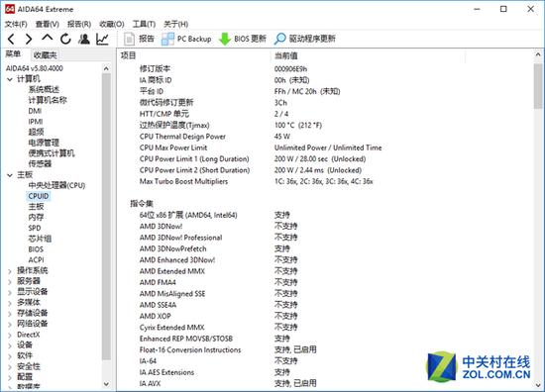The width and height of the screenshot is (545, 392).
Task: Expand the 设备 tree node
Action: (10, 345)
